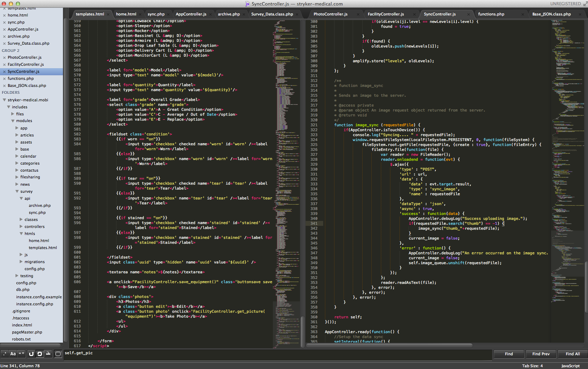Close the home.html tab with its X
This screenshot has width=588, height=369.
140,14
